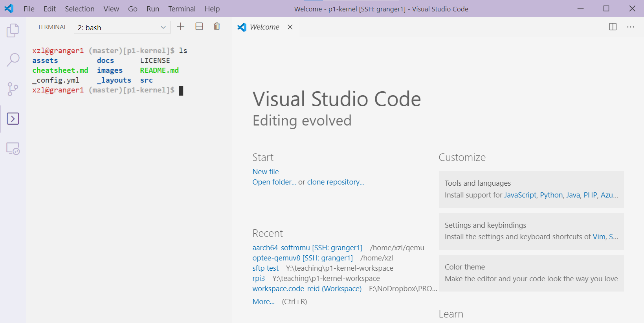
Task: Open the Explorer view in activity bar
Action: click(13, 30)
